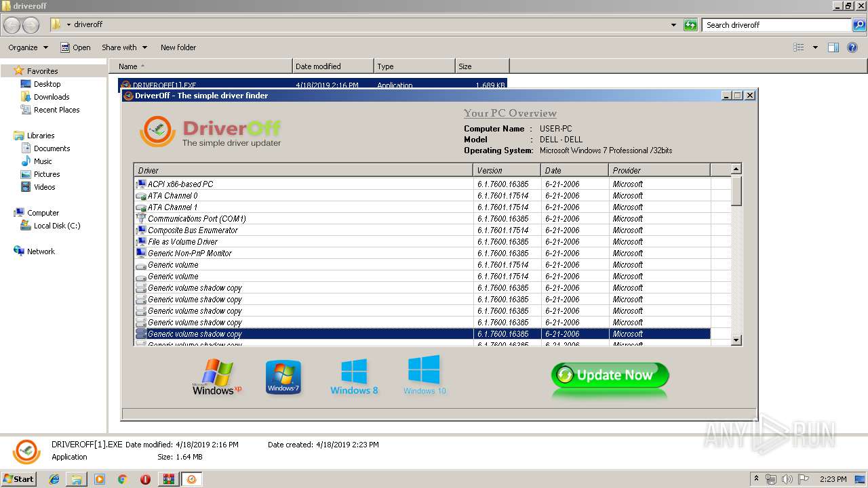Click the Generic Non-PnP Monitor device icon
This screenshot has height=488, width=868.
coord(141,253)
